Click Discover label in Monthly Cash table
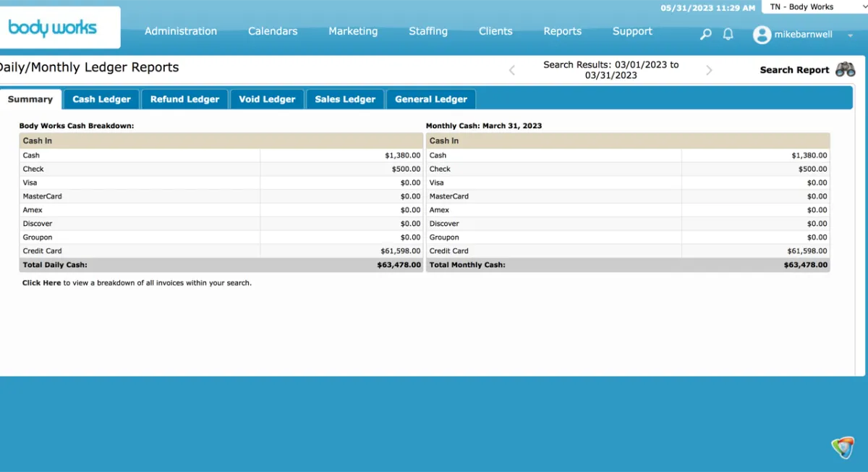The width and height of the screenshot is (868, 472). [x=443, y=224]
